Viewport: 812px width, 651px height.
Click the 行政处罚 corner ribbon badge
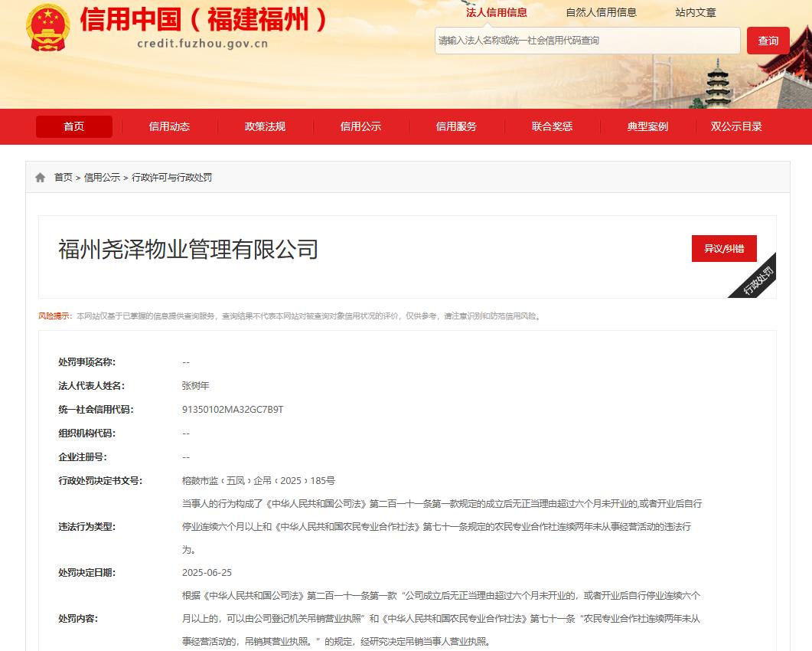(757, 279)
